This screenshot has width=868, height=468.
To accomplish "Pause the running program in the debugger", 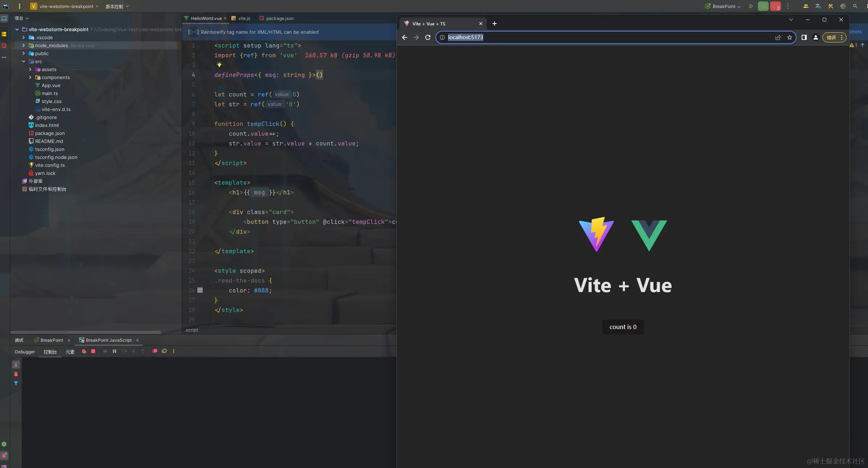I will (114, 351).
